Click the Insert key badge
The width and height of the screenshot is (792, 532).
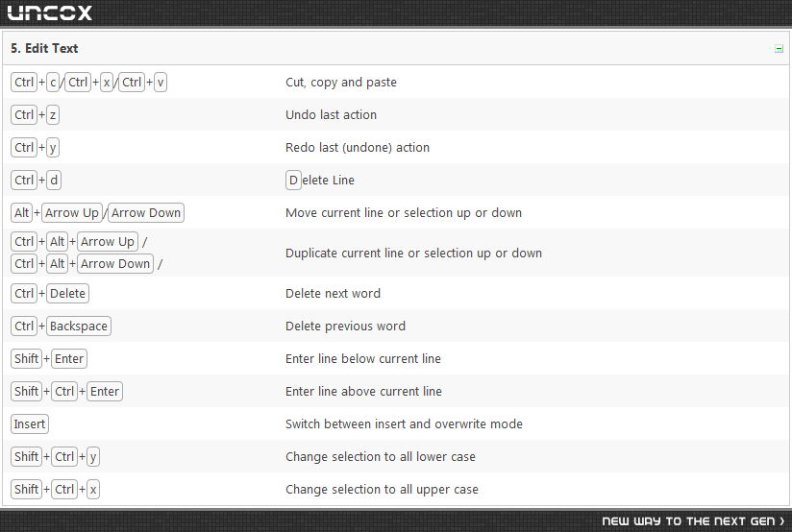click(x=29, y=424)
